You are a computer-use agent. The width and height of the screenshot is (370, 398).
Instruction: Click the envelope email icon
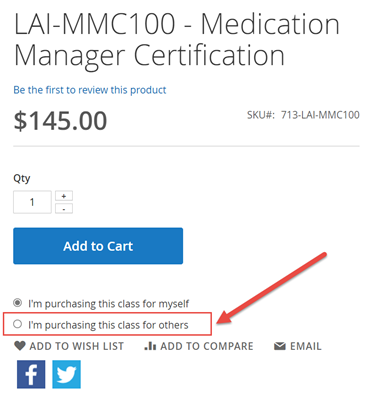(280, 346)
